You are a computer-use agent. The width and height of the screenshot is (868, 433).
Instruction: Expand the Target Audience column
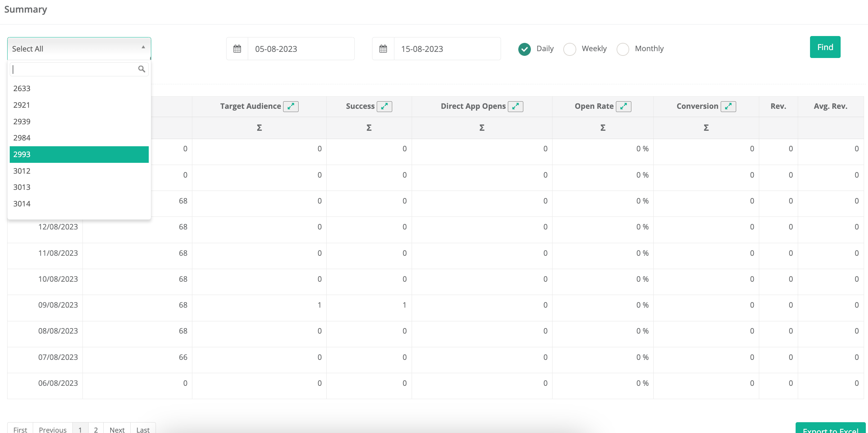pyautogui.click(x=291, y=106)
